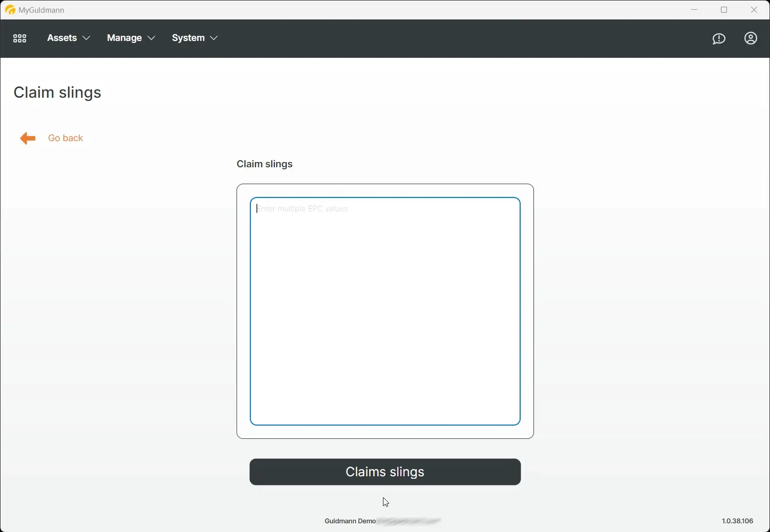Open the Manage menu
The width and height of the screenshot is (770, 532).
(124, 38)
